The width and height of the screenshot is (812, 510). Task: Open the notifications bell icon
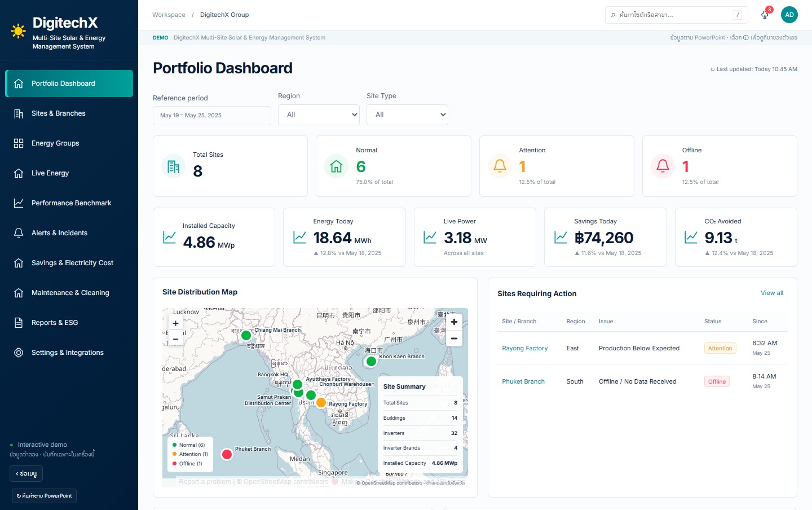[x=765, y=15]
